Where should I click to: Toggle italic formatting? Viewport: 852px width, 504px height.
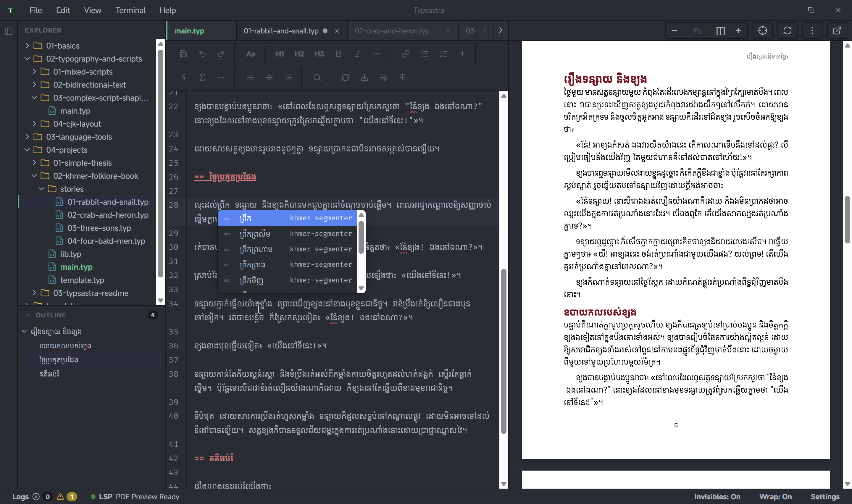[357, 54]
